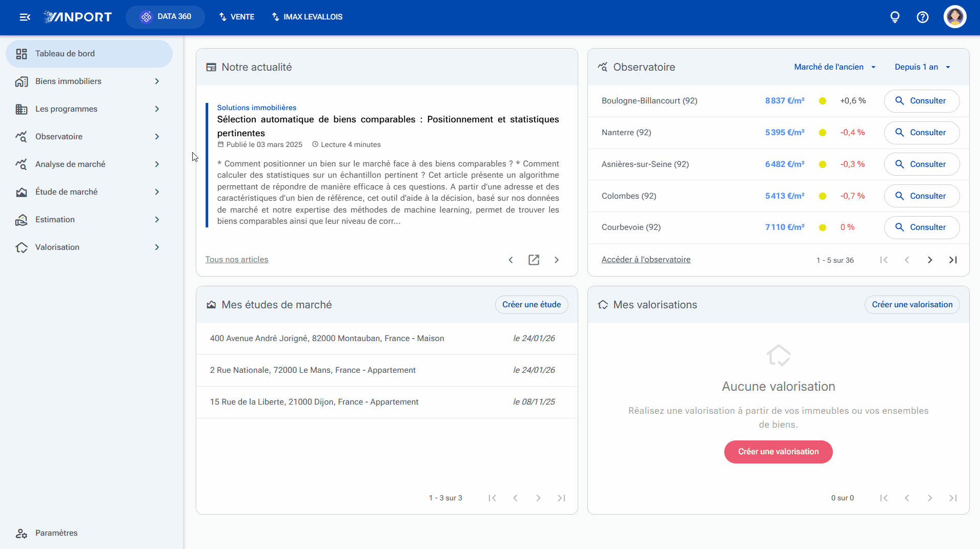Open Tous nos articles link
Viewport: 980px width, 549px height.
(237, 260)
